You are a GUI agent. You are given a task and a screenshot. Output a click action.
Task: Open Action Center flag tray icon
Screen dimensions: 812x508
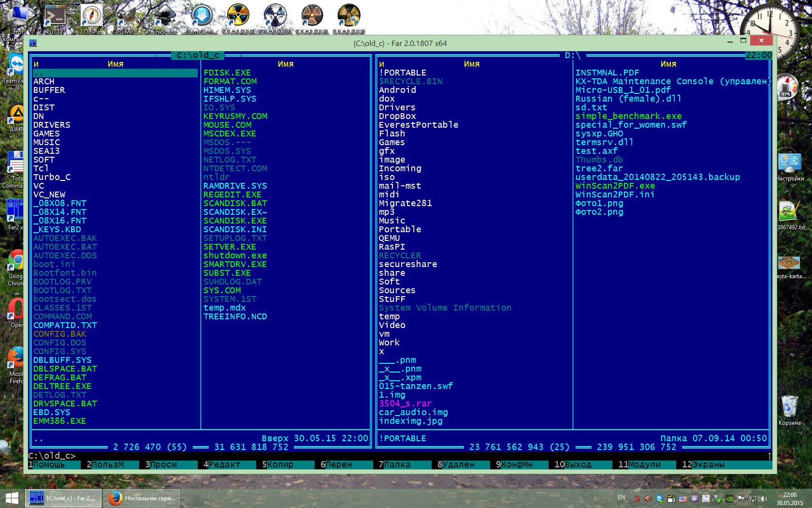[x=741, y=498]
